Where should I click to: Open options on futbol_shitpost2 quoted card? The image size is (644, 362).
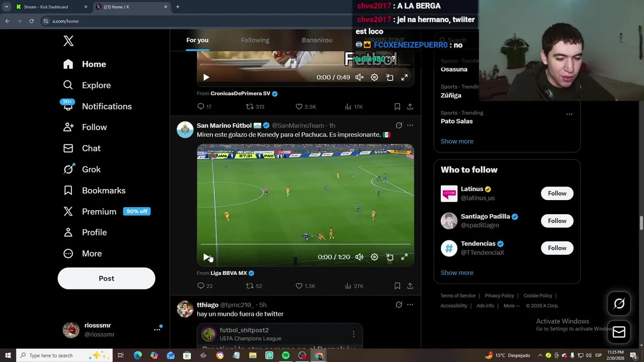353,334
